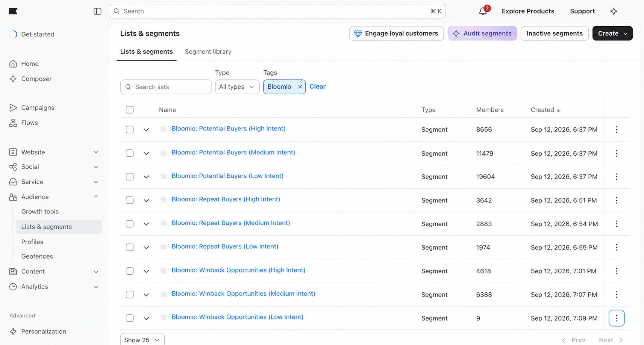Open the notifications bell
Screen dimensions: 644x345
pyautogui.click(x=483, y=11)
